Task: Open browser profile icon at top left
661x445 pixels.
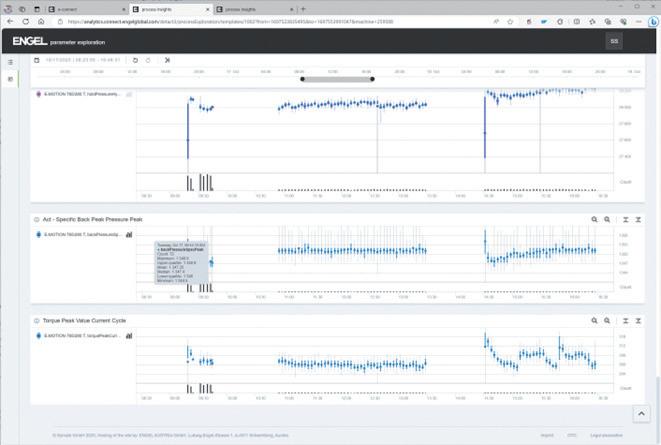Action: (8, 9)
